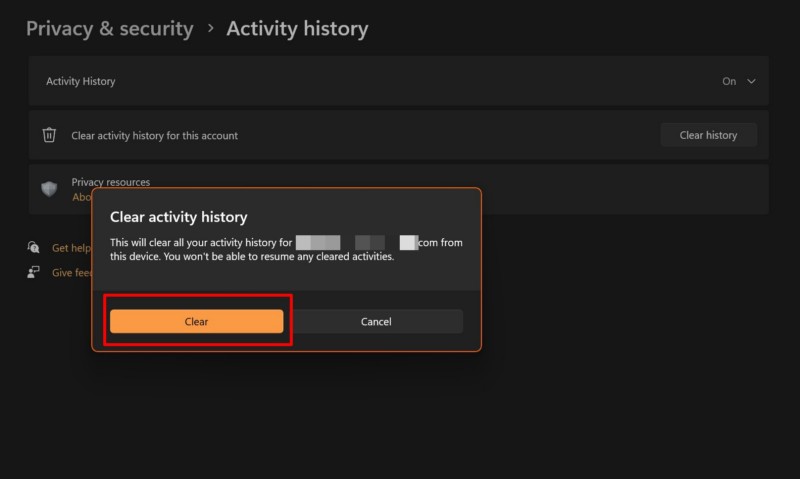This screenshot has height=479, width=800.
Task: Click the Activity History "On" status
Action: pyautogui.click(x=729, y=81)
